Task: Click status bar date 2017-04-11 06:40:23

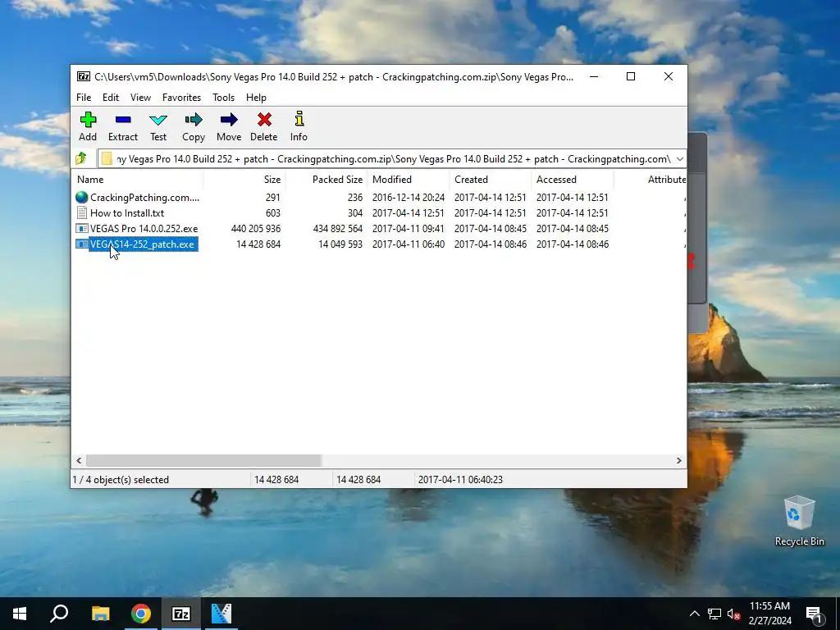Action: 460,479
